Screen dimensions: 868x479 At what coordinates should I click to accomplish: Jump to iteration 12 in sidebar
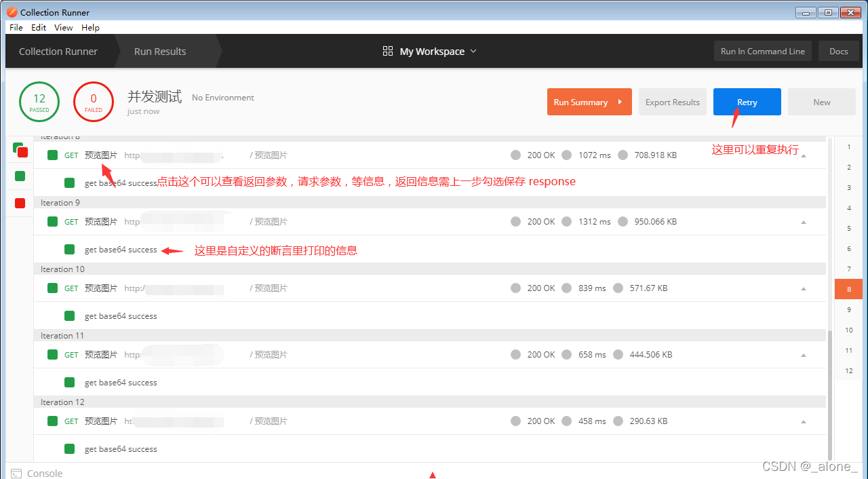[848, 371]
